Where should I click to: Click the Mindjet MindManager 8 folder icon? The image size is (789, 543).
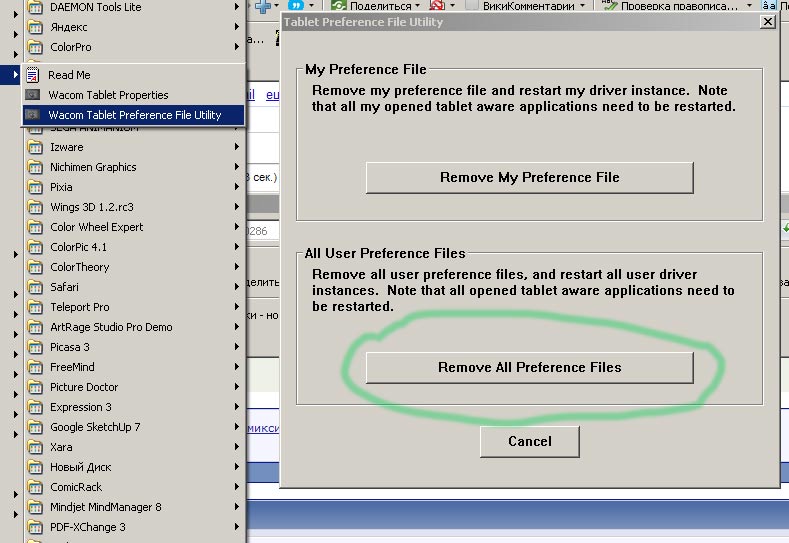coord(35,507)
